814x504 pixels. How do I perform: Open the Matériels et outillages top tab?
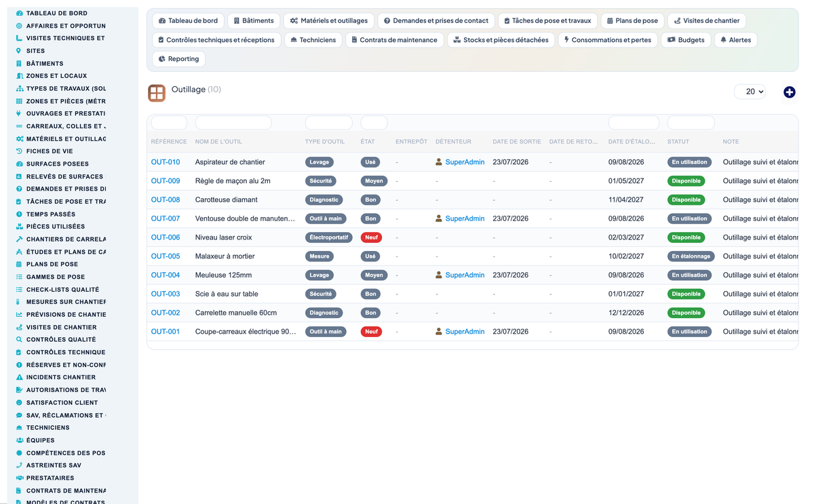[x=328, y=21]
